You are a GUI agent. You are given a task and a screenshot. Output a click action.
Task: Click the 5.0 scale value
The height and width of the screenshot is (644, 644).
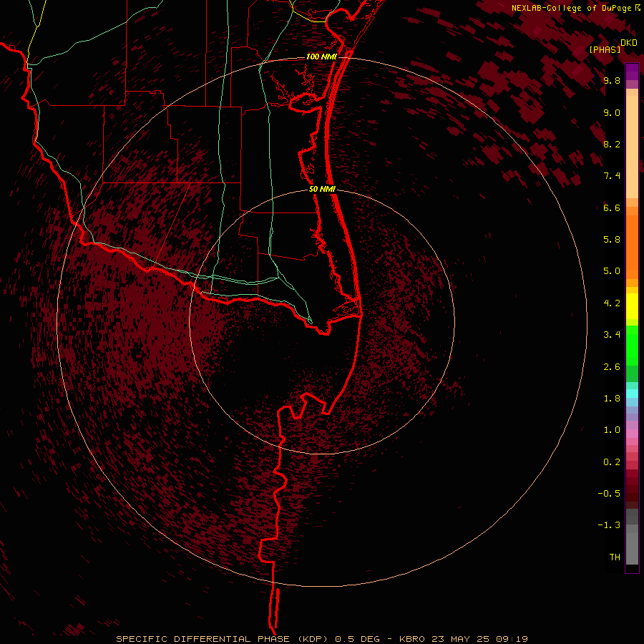[612, 271]
